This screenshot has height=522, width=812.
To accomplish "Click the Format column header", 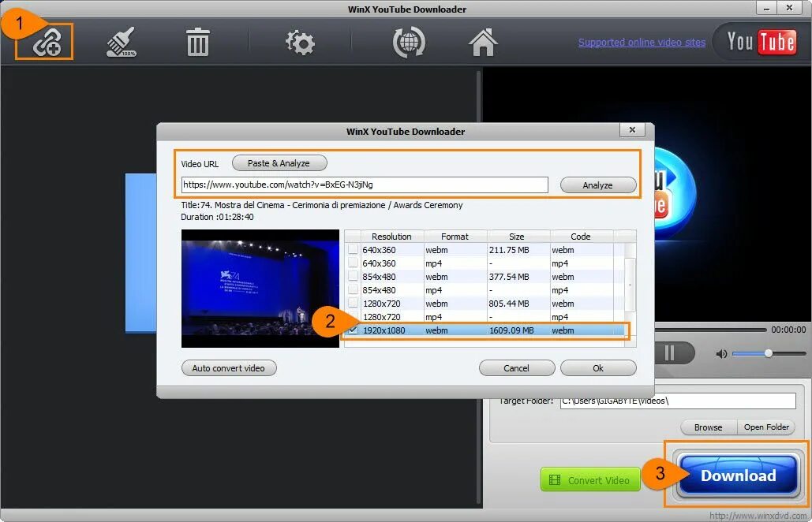I will [x=455, y=236].
